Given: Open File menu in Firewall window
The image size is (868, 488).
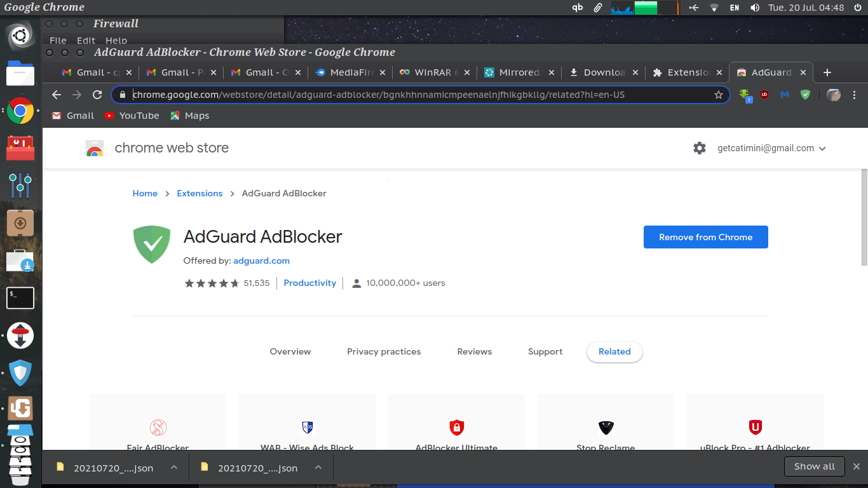Looking at the screenshot, I should pyautogui.click(x=58, y=41).
